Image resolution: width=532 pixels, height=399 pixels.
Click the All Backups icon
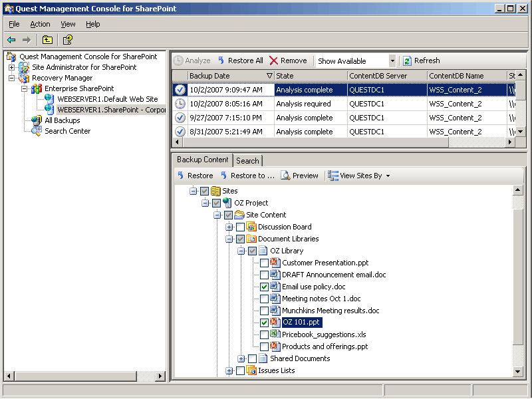pos(37,120)
